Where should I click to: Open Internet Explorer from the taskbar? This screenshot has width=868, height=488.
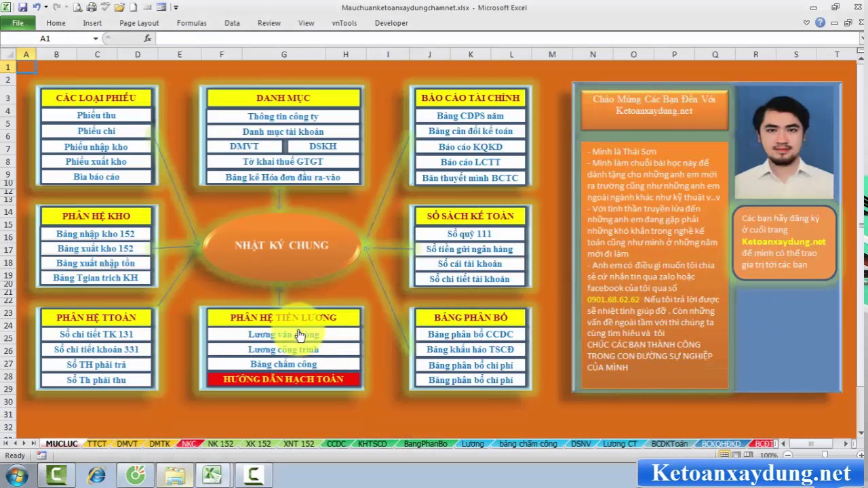pyautogui.click(x=96, y=475)
